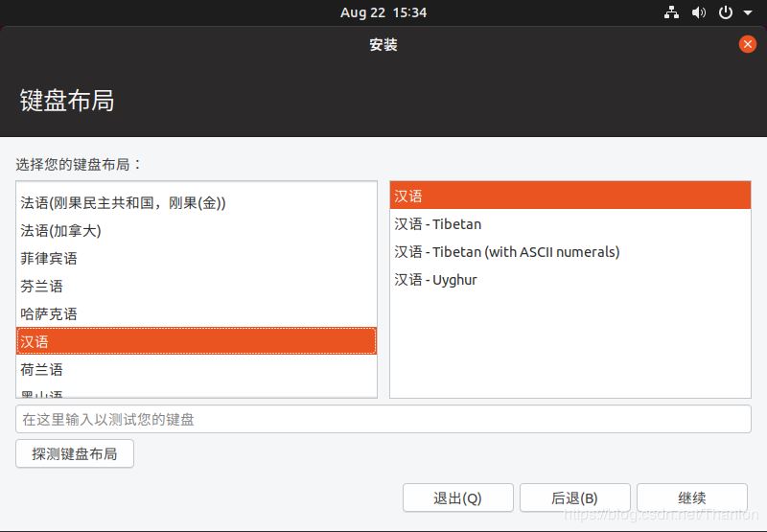Screen dimensions: 767x532
Task: Select the 汉语 variant in right list
Action: (x=569, y=196)
